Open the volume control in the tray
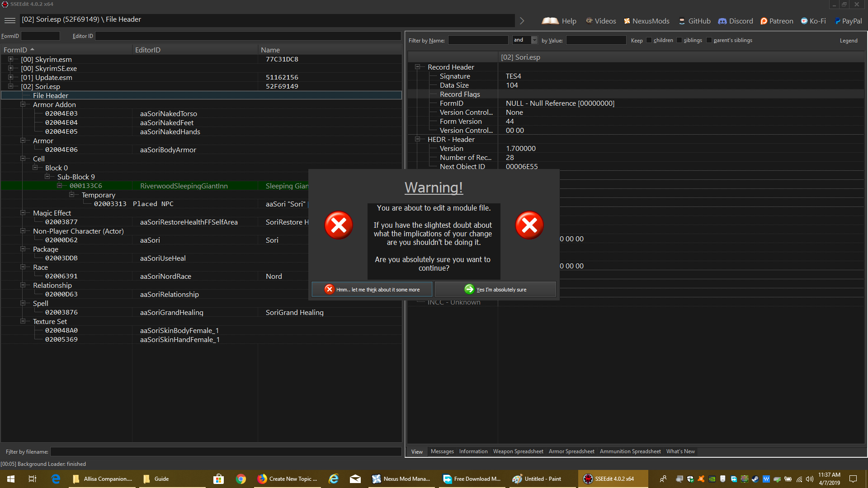Viewport: 868px width, 488px height. tap(809, 479)
